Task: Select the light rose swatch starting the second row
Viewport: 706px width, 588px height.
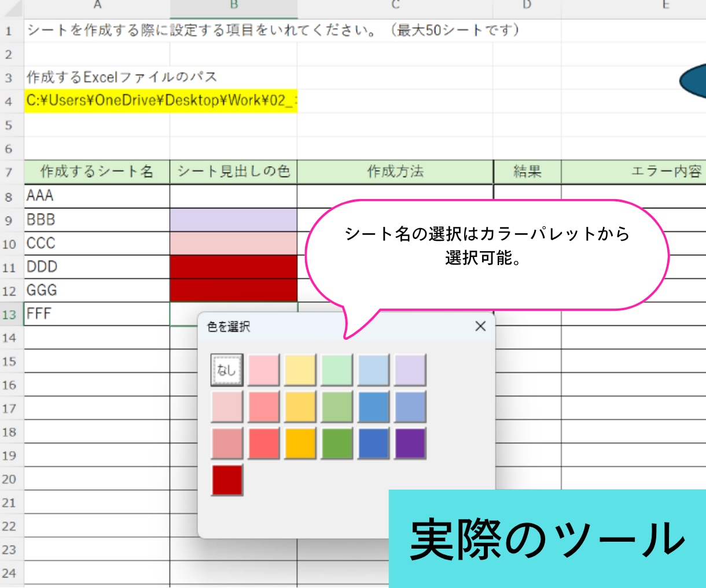Action: point(227,407)
